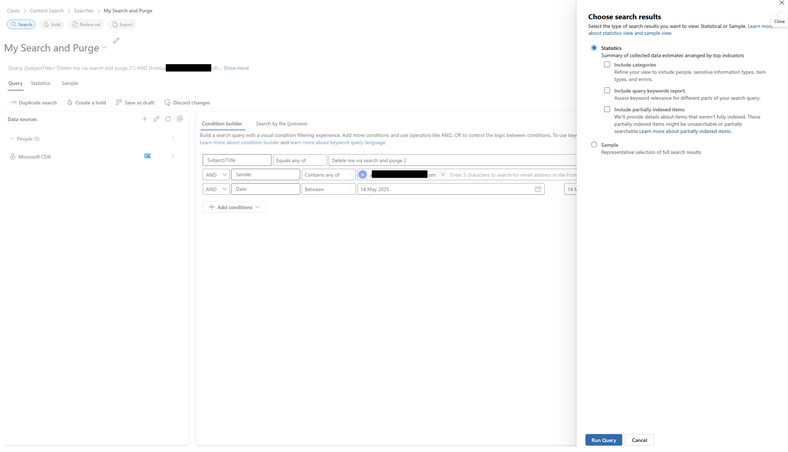Open the AND operator dropdown on Date row
This screenshot has height=452, width=788.
tap(216, 189)
